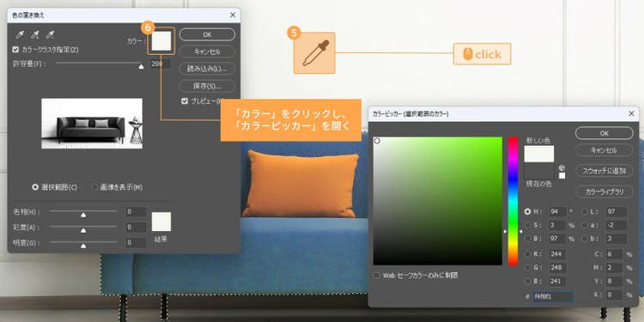Click the M percent field showing 2

tap(614, 268)
